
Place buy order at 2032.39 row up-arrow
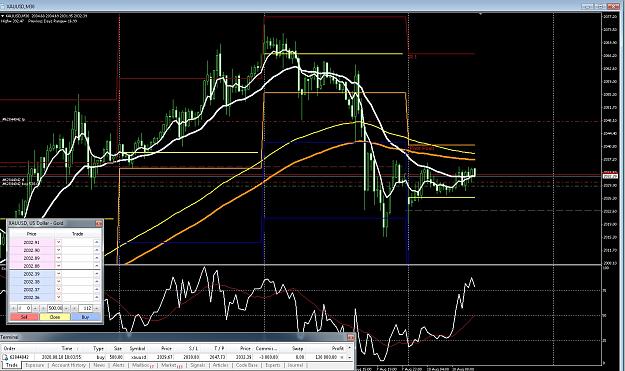(97, 274)
